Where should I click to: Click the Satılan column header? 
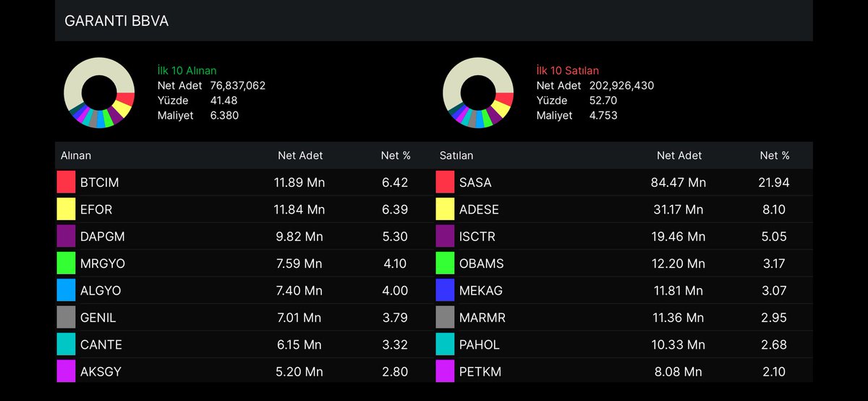click(456, 156)
